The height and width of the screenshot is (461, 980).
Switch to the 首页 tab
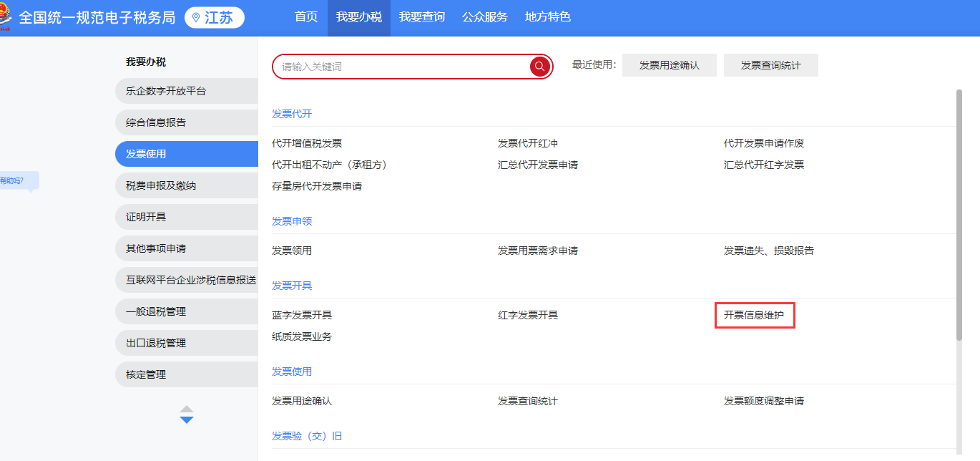(305, 17)
